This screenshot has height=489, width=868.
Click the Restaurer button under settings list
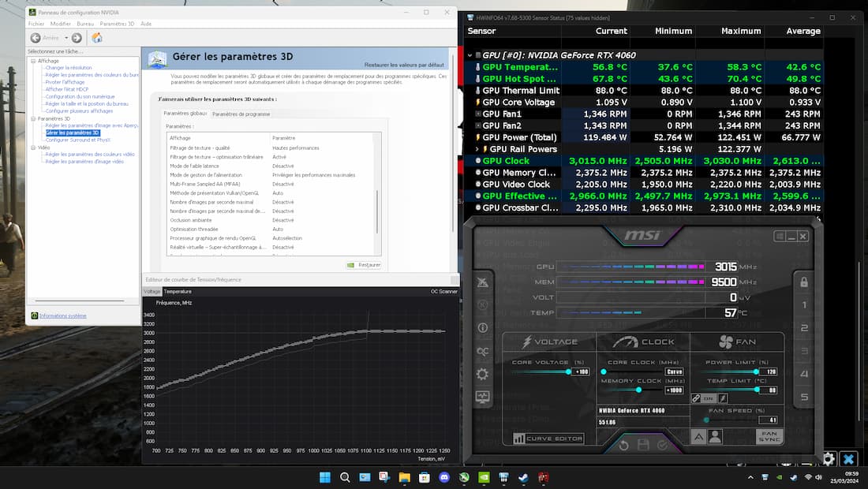click(x=364, y=265)
